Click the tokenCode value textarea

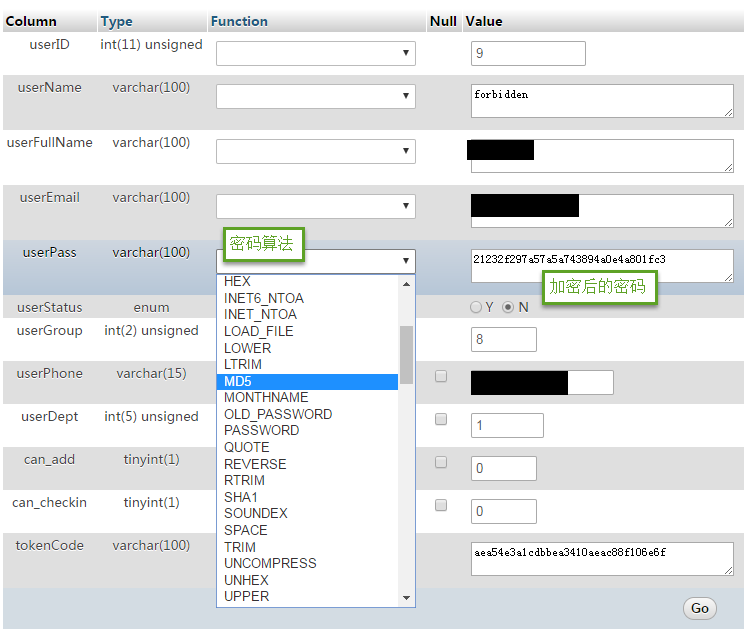click(602, 559)
